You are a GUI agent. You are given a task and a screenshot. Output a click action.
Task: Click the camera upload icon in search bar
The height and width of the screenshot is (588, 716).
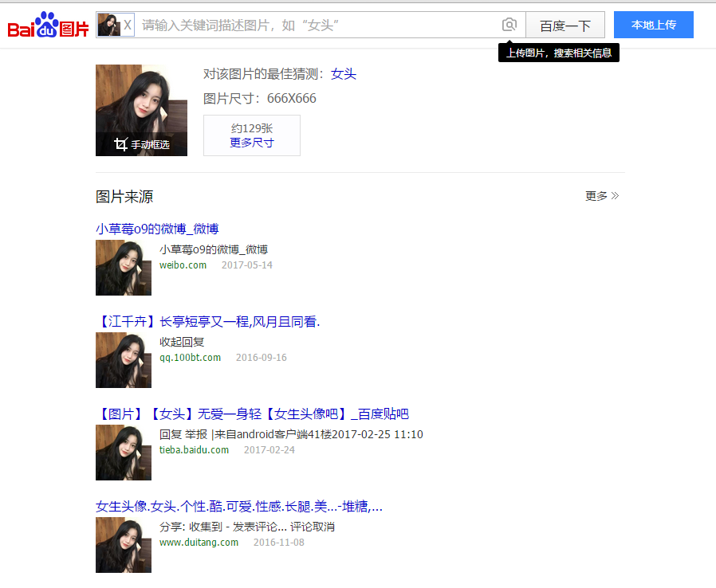tap(509, 25)
